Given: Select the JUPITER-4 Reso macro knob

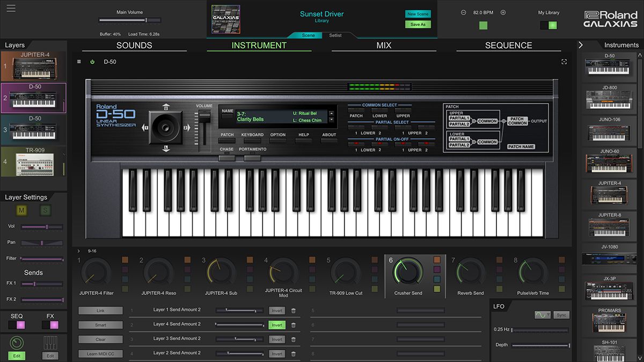Looking at the screenshot, I should pyautogui.click(x=159, y=271).
